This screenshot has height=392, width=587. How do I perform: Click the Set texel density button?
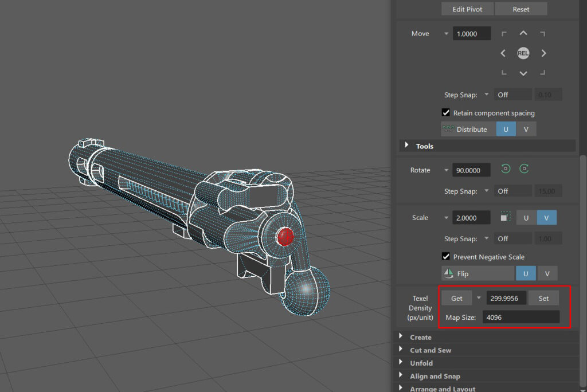(x=543, y=298)
